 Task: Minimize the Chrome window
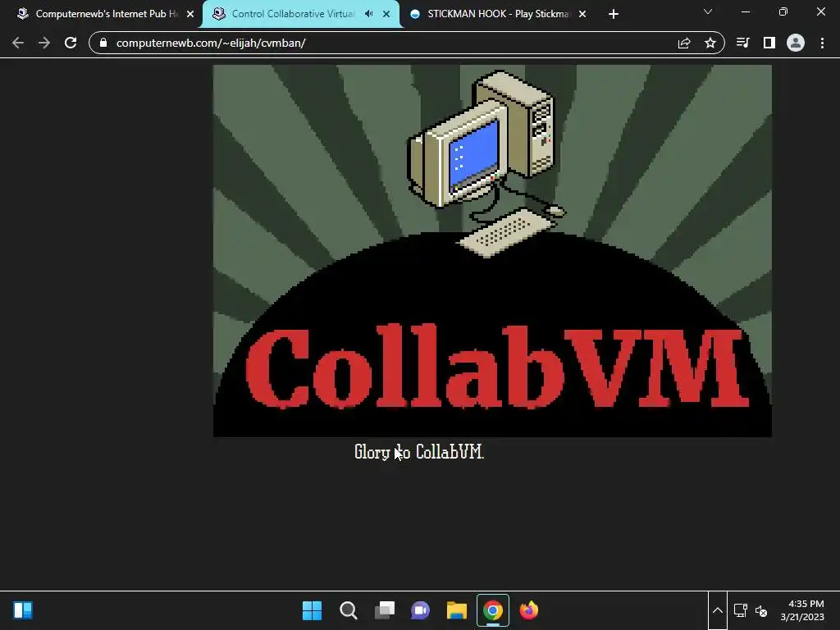tap(746, 11)
